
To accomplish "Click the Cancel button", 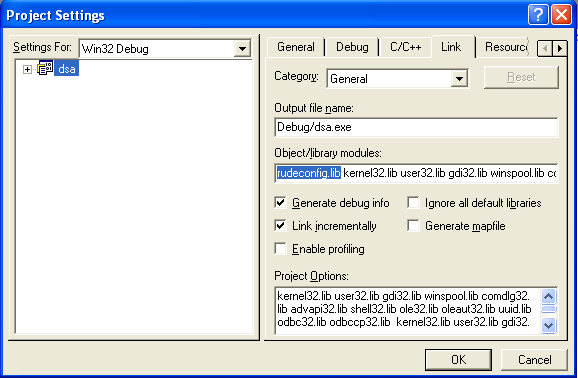I will click(535, 360).
